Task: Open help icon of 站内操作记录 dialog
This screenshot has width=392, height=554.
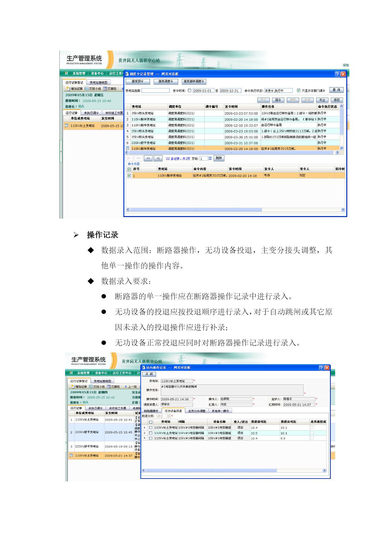Action: coord(322,368)
